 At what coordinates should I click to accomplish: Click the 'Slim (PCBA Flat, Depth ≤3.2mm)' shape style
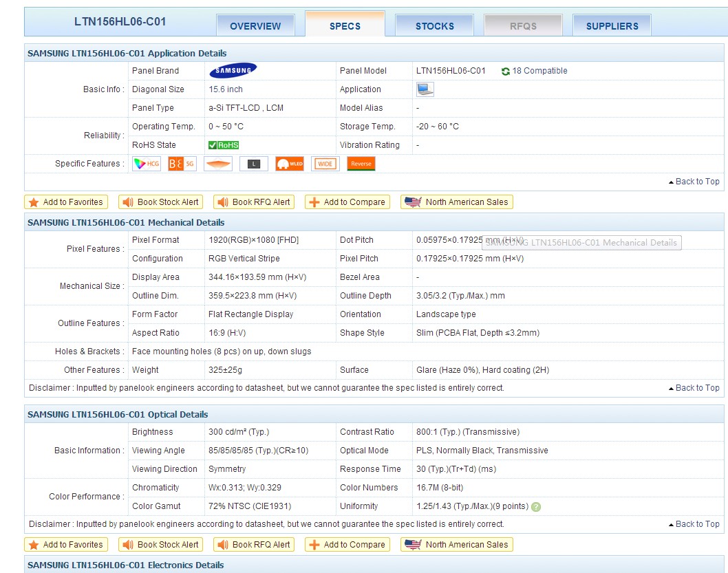(478, 333)
